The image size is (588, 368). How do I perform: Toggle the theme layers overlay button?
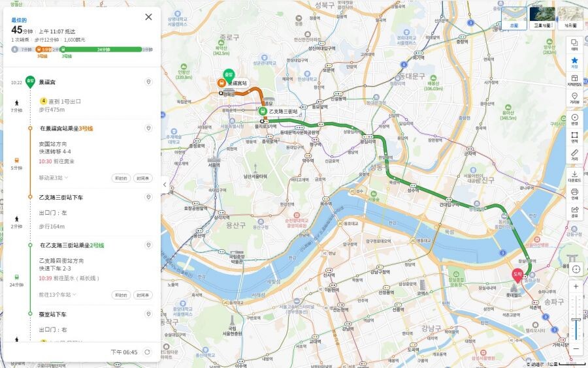[574, 44]
